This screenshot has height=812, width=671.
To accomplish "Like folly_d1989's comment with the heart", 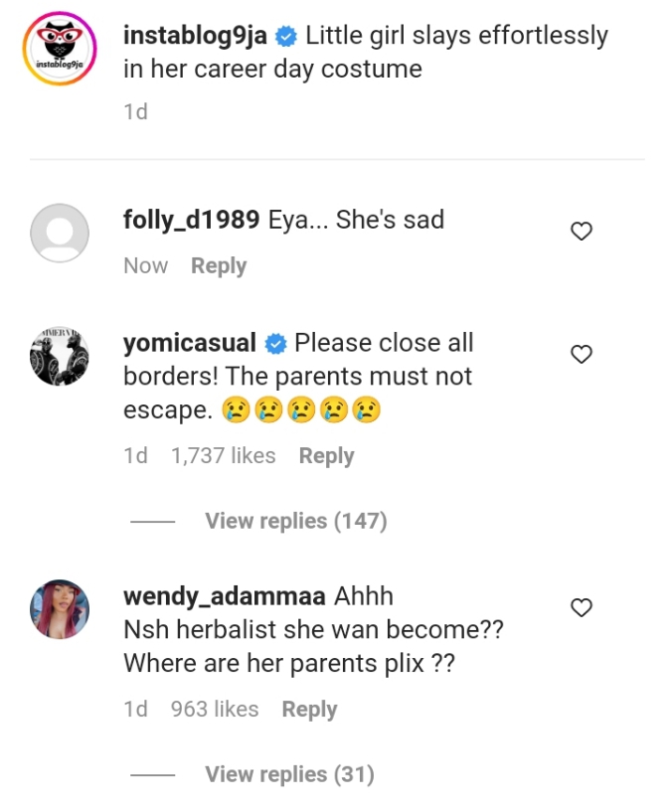I will coord(582,232).
